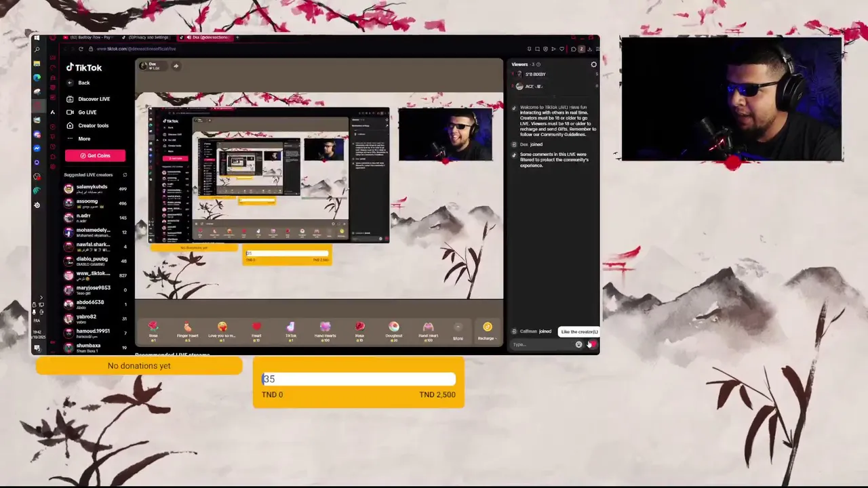Image resolution: width=868 pixels, height=488 pixels.
Task: Open the Recharge coins dropdown
Action: [x=487, y=331]
